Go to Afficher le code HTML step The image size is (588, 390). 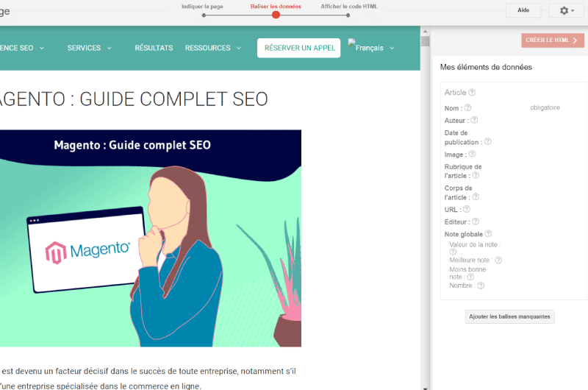pos(349,7)
